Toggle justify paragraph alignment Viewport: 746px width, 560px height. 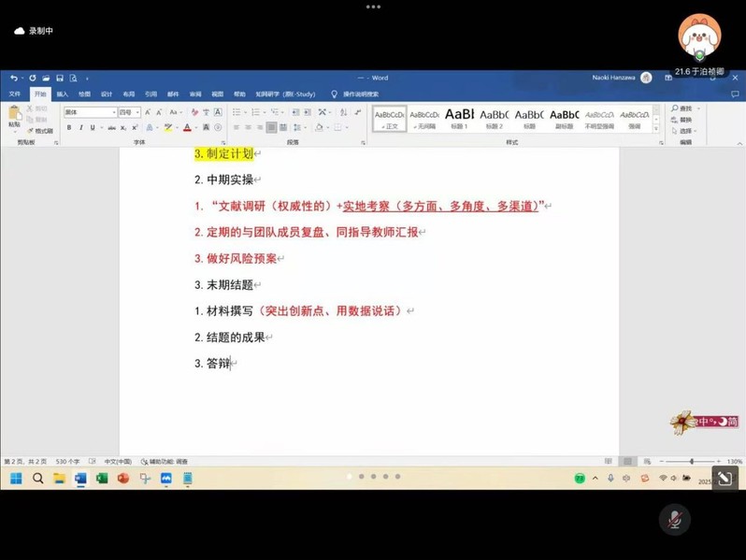coord(271,127)
